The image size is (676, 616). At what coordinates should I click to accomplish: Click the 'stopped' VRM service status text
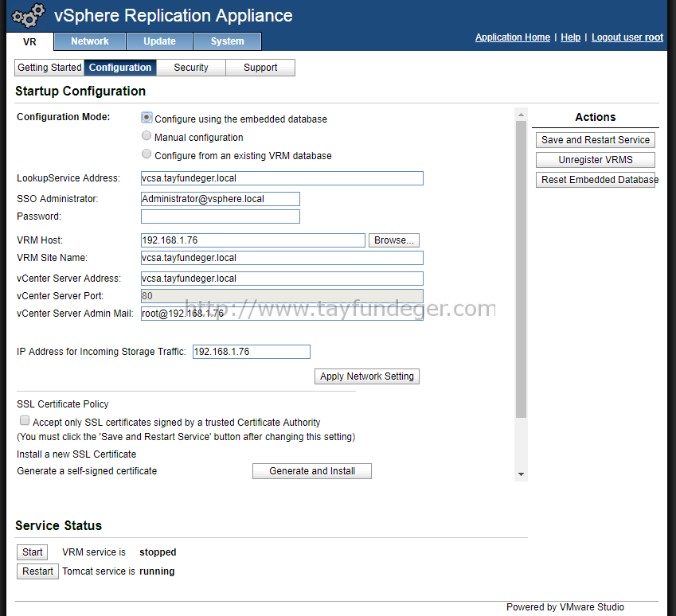pos(158,552)
